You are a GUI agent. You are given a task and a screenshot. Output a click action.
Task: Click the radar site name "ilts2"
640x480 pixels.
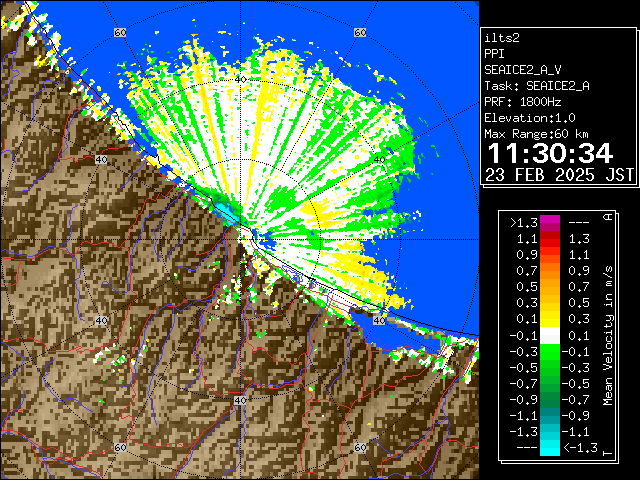coord(502,38)
